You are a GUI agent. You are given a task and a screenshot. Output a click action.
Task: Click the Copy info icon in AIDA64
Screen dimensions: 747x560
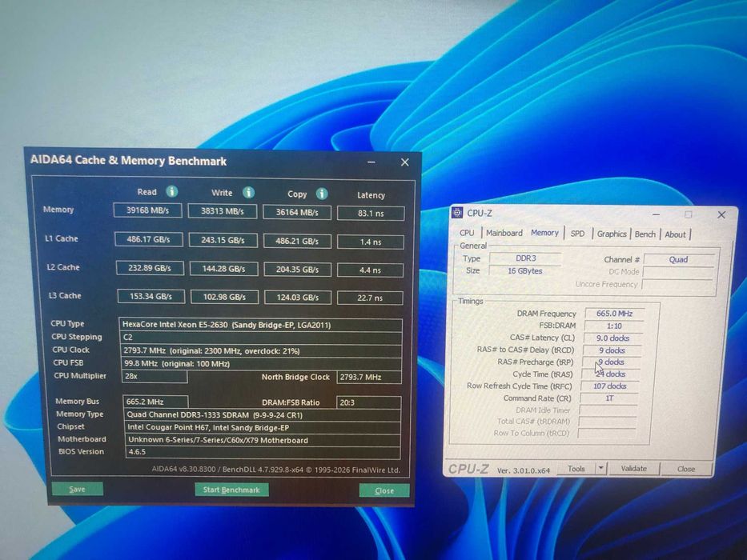click(x=322, y=194)
